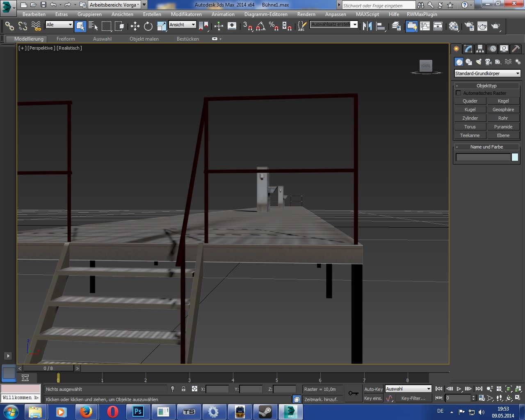Select the Lights category in the Create panel
The height and width of the screenshot is (420, 525).
[x=479, y=62]
